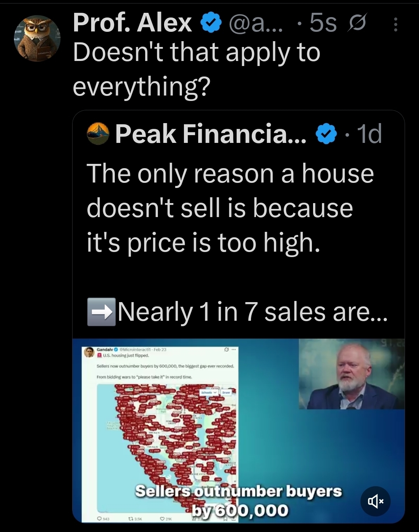Tap Prof. Alex's blue verified badge

[211, 23]
